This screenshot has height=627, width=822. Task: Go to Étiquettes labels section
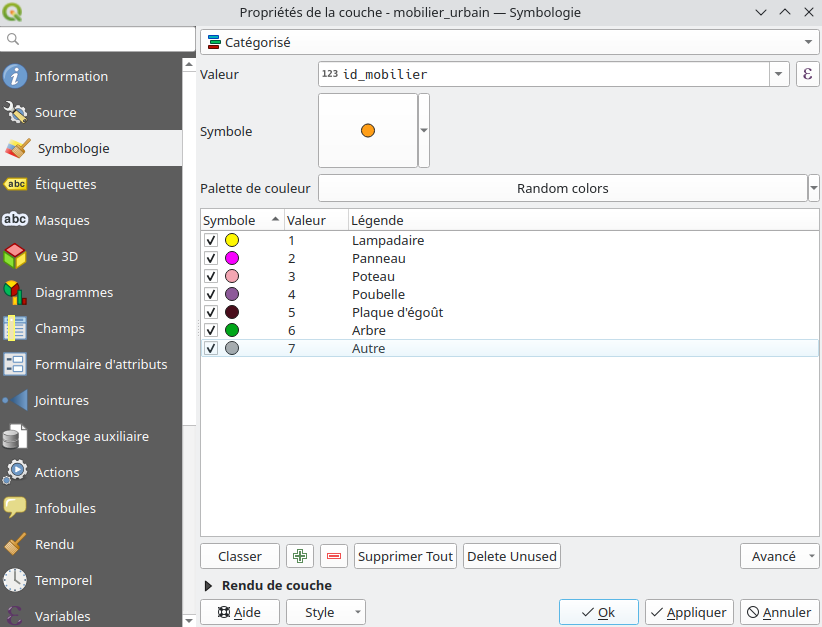coord(65,184)
